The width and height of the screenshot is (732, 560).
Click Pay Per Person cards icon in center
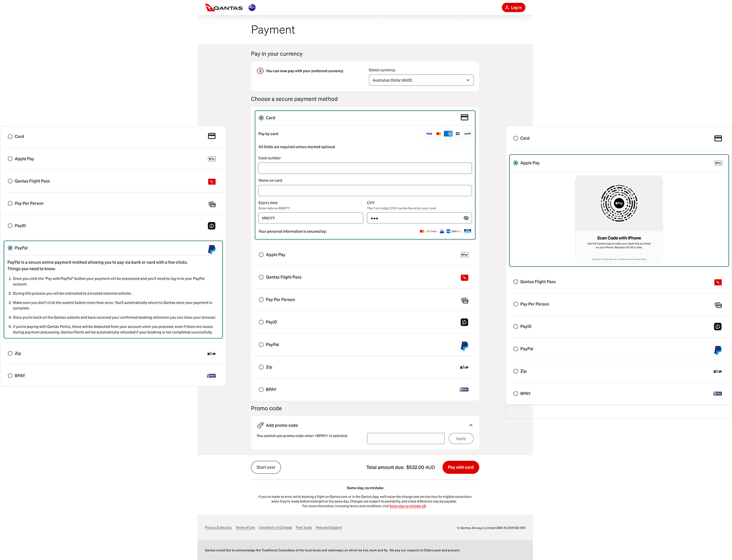(x=465, y=300)
